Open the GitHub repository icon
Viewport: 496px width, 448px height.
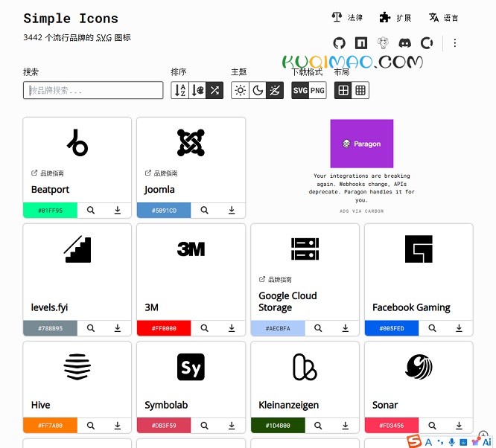(x=339, y=43)
